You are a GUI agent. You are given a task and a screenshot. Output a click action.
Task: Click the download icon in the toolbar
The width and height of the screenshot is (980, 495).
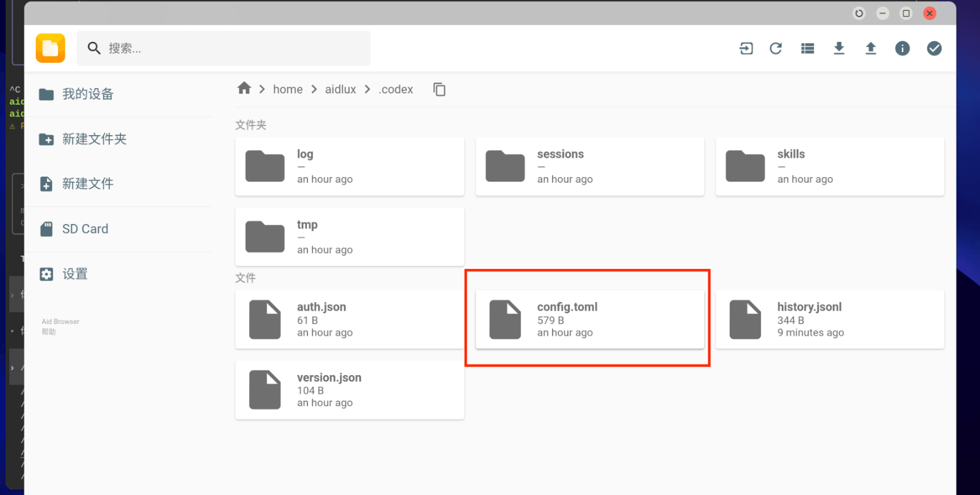839,48
